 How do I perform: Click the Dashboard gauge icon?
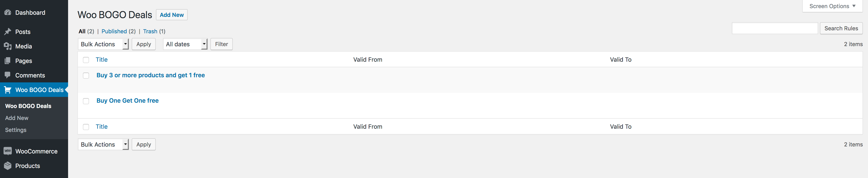coord(8,13)
